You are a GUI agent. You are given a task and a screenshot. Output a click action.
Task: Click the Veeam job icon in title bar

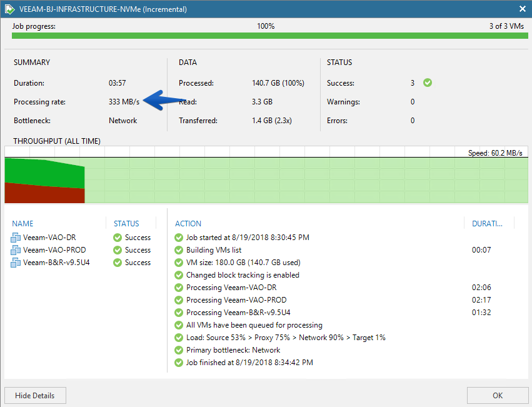click(10, 9)
